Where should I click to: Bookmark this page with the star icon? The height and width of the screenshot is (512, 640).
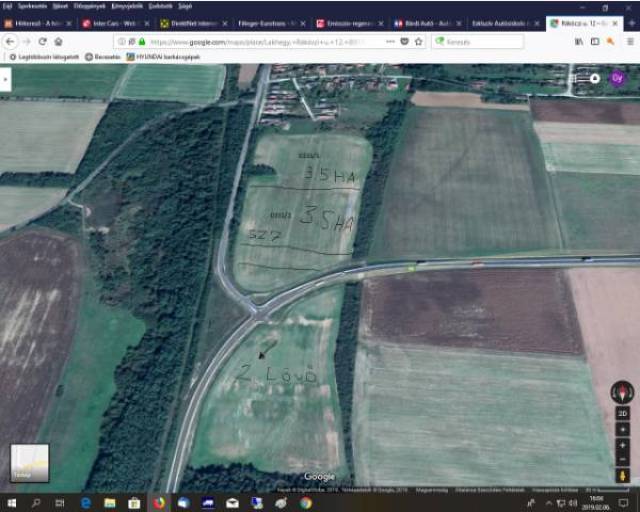click(x=417, y=41)
